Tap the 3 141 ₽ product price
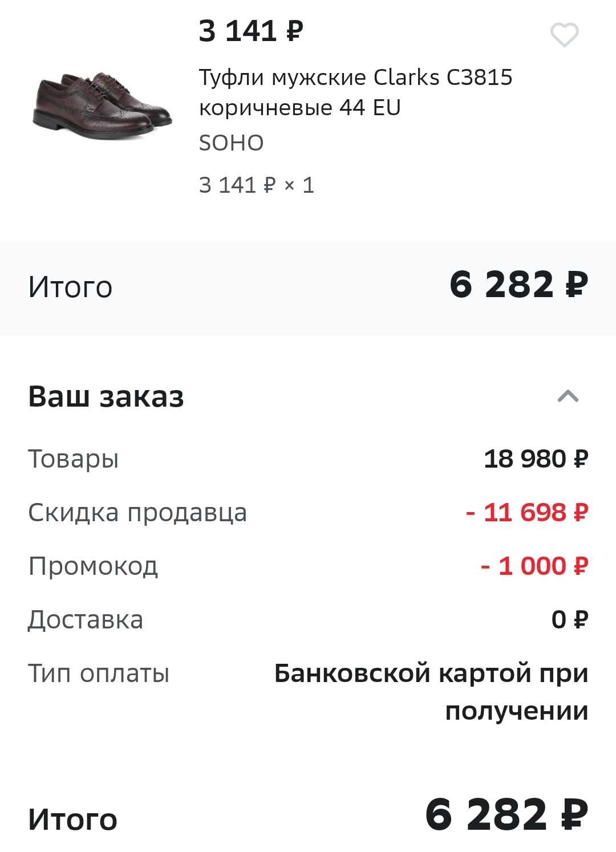The image size is (616, 852). tap(251, 31)
